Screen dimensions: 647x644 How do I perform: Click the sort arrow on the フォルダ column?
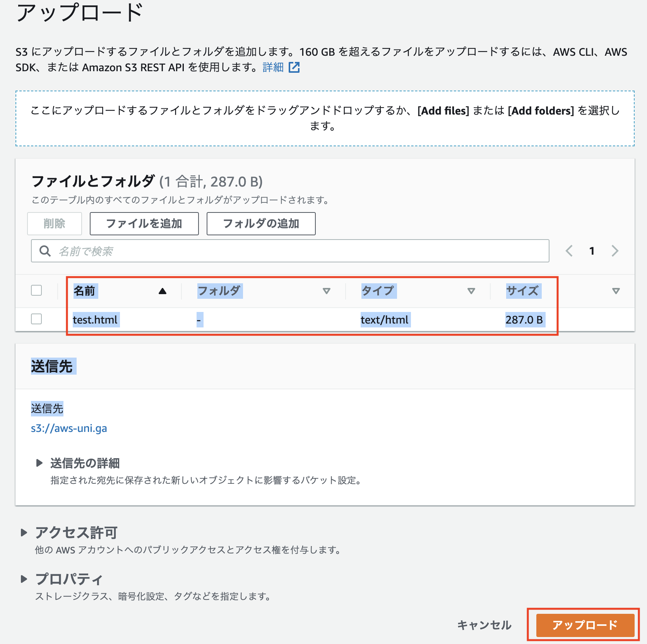327,291
